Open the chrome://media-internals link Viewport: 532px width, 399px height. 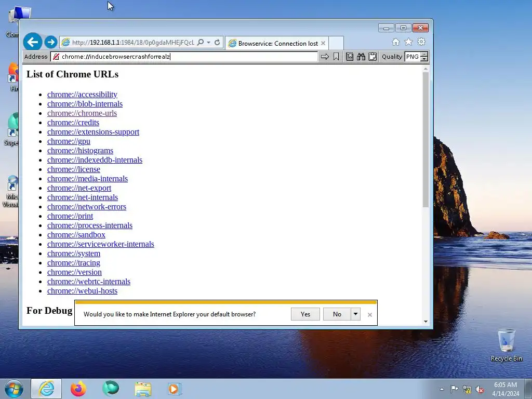pyautogui.click(x=87, y=179)
